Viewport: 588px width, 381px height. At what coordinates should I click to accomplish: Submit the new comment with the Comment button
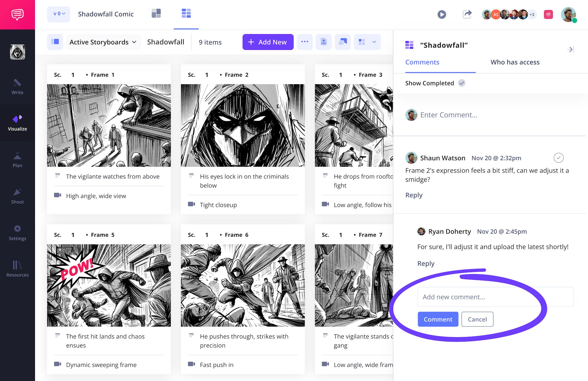click(x=438, y=319)
